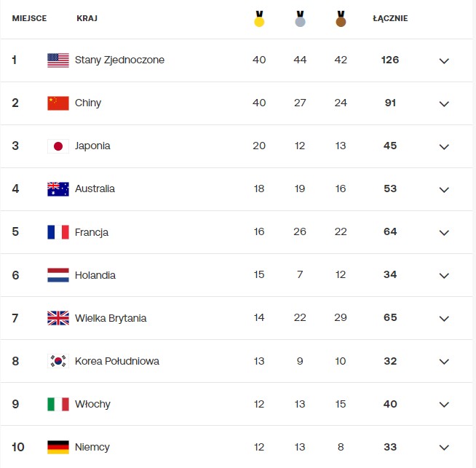Image resolution: width=476 pixels, height=468 pixels.
Task: Click the silver medal column icon
Action: point(300,19)
